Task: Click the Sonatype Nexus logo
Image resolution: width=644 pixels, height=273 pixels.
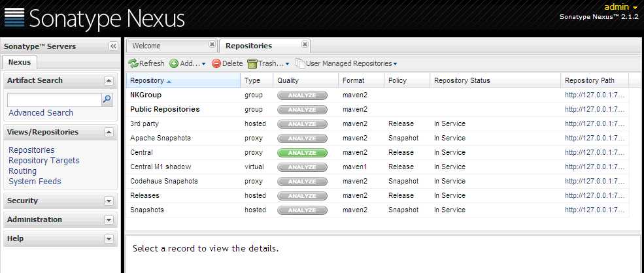Action: pyautogui.click(x=95, y=18)
